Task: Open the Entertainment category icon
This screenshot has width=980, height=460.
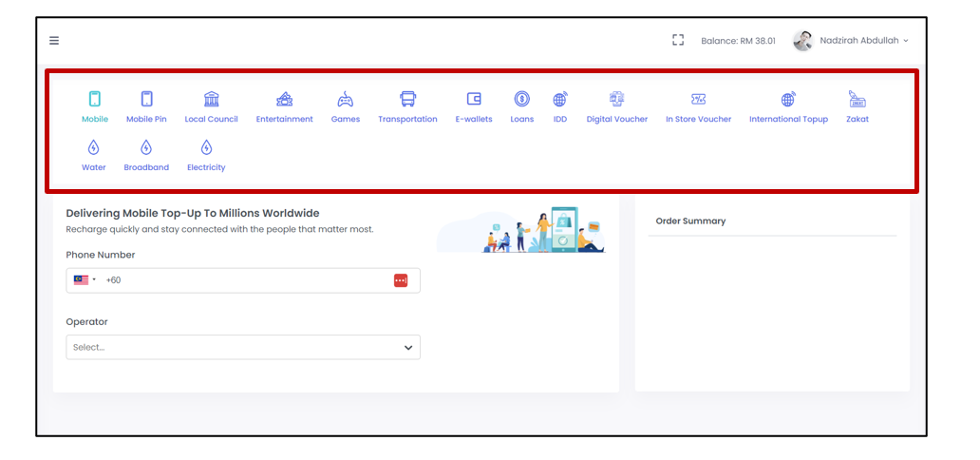Action: [284, 99]
